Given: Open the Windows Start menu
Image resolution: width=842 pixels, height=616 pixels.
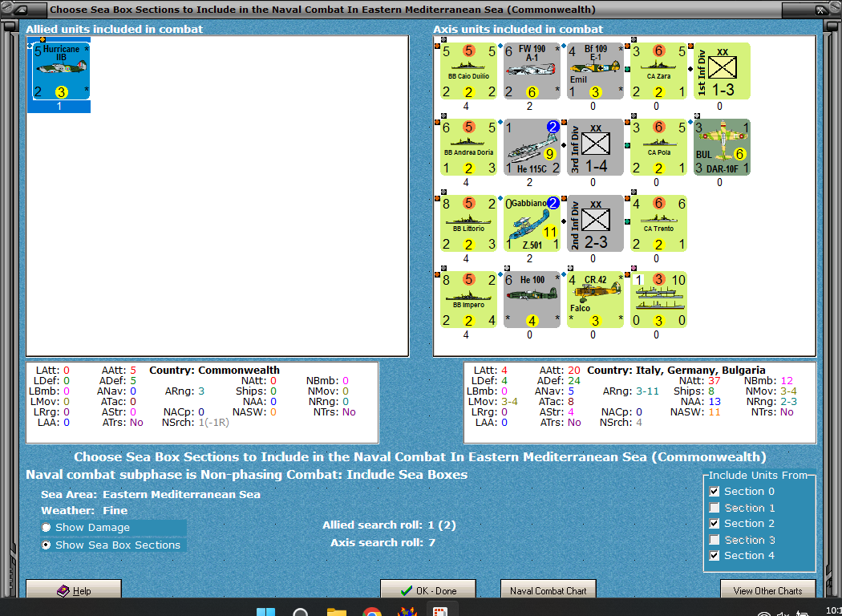Looking at the screenshot, I should [265, 612].
